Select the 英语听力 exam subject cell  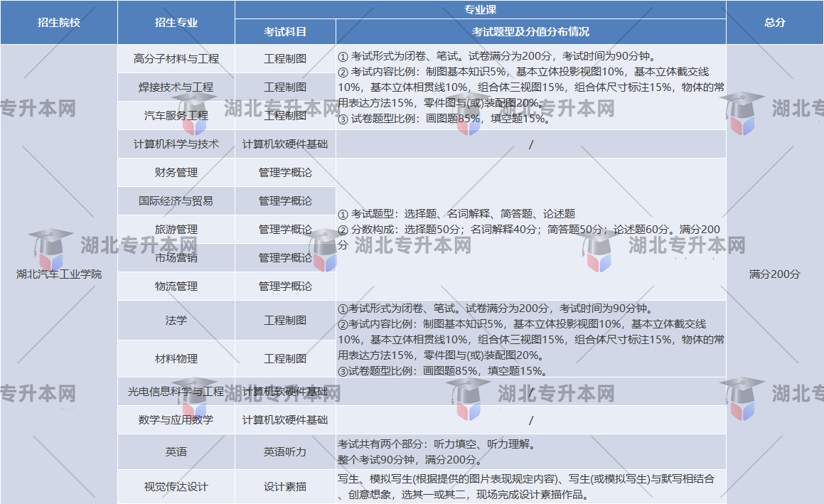point(285,451)
